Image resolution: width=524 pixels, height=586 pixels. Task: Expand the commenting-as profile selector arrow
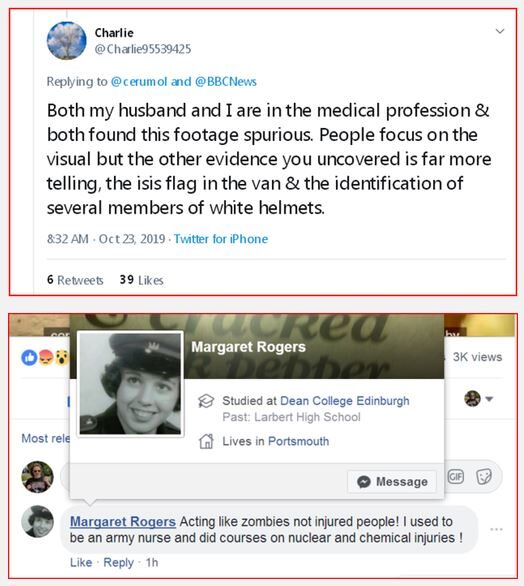[489, 399]
